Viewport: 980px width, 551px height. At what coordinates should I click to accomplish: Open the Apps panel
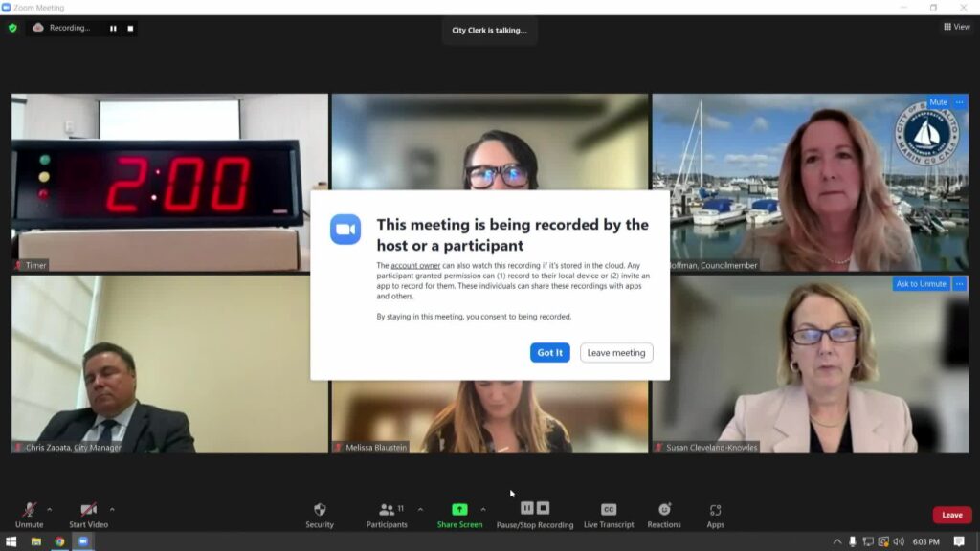(x=715, y=516)
